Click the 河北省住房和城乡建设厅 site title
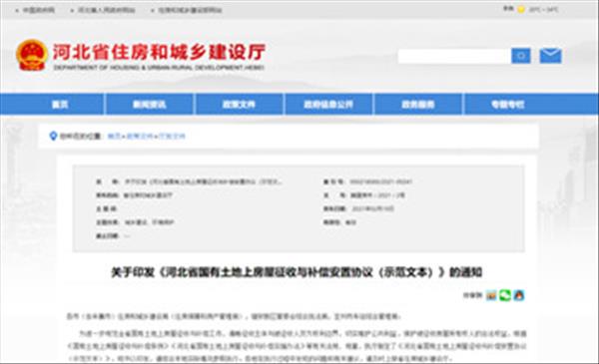 pos(159,52)
